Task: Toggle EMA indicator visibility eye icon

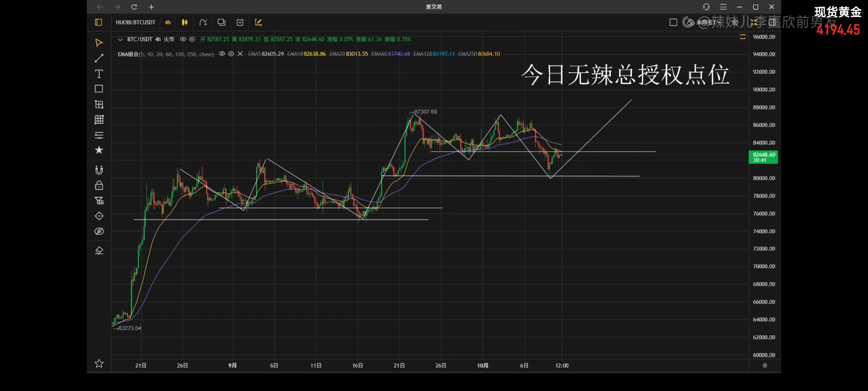Action: (x=222, y=54)
